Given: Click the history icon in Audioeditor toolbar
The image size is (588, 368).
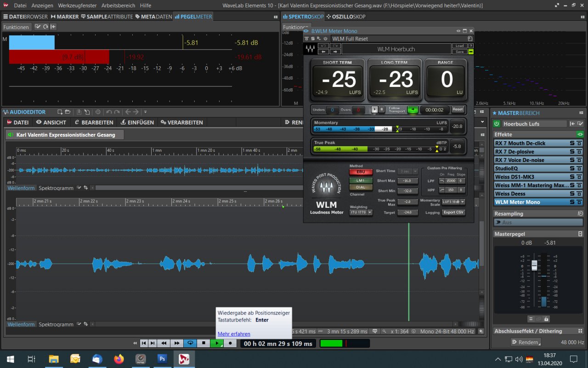Looking at the screenshot, I should point(98,112).
